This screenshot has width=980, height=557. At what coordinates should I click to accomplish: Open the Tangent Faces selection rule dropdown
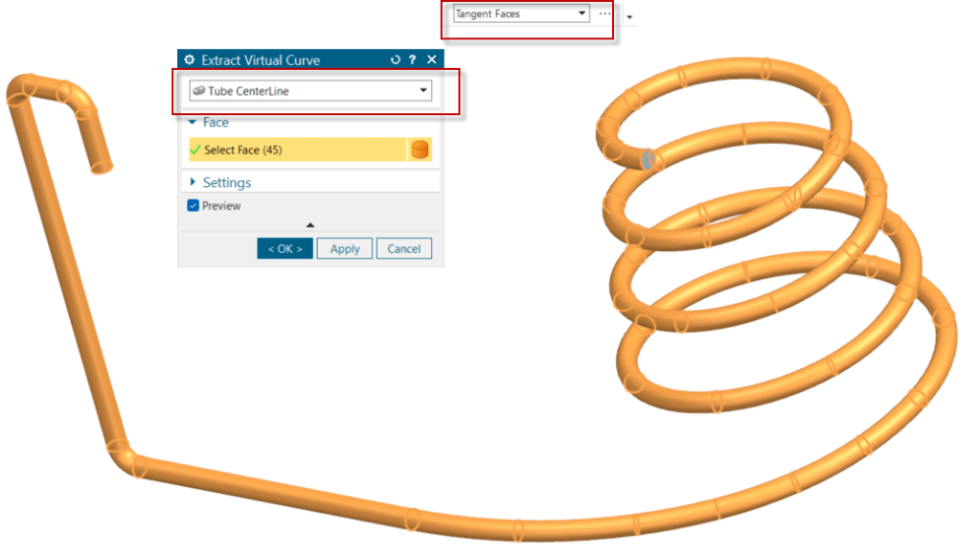point(521,13)
